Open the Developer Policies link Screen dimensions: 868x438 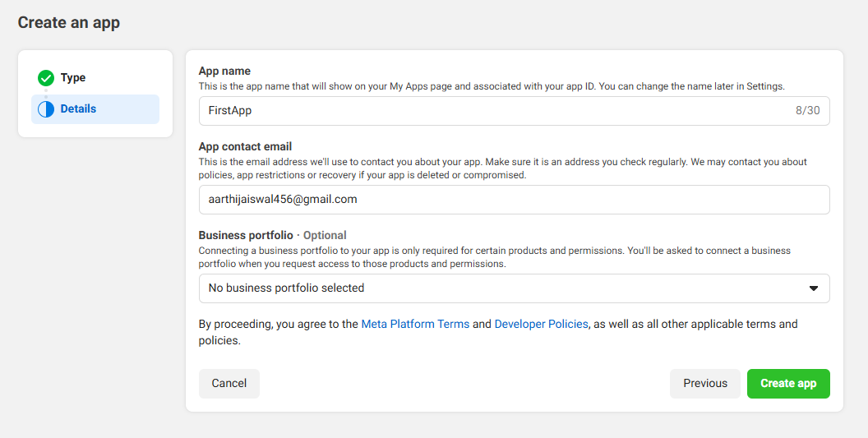click(x=541, y=325)
